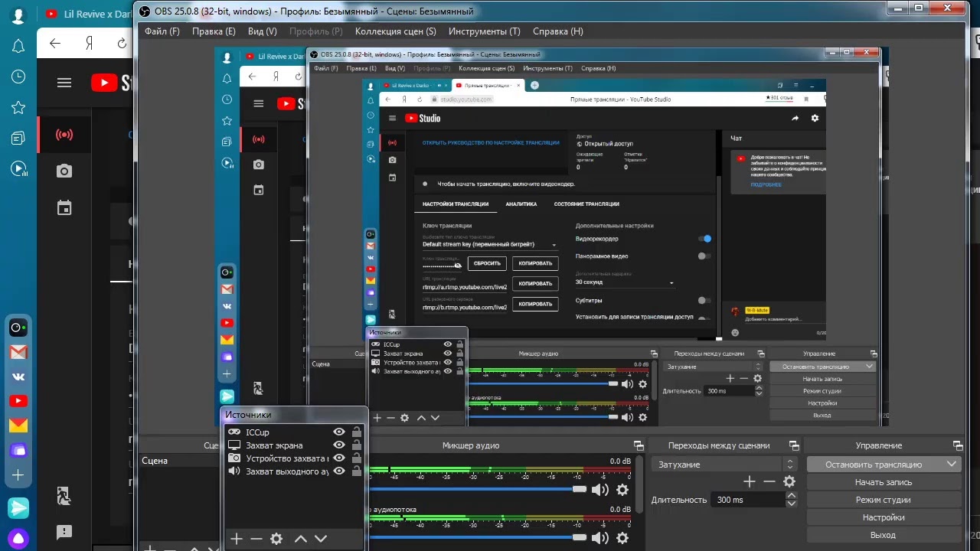980x551 pixels.
Task: Add site with plus in browser sidebar
Action: [18, 475]
